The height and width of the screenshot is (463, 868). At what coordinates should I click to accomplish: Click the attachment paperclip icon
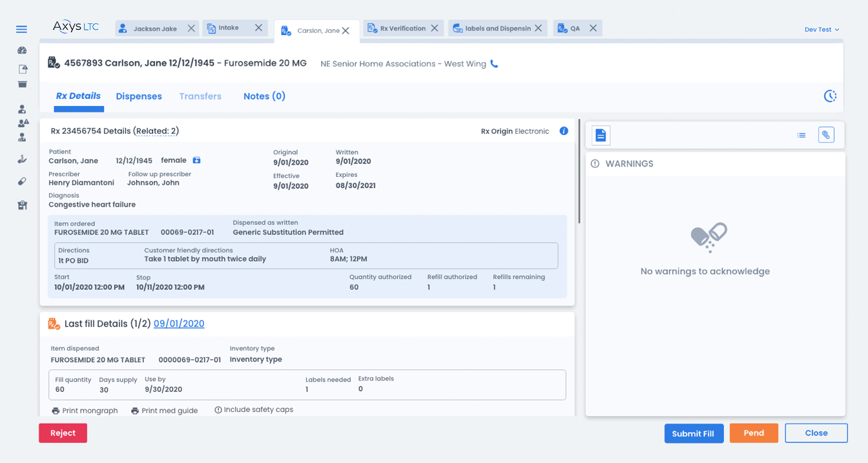826,135
